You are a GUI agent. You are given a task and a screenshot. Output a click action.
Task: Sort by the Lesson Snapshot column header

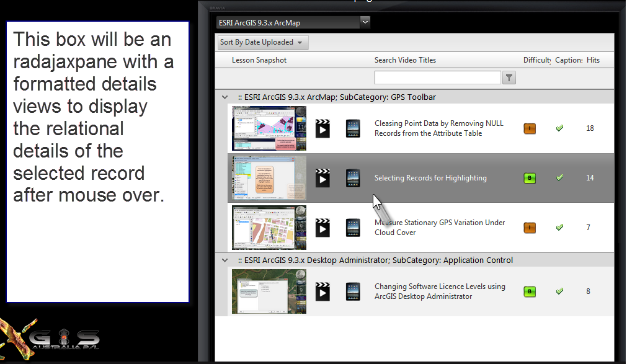point(259,60)
